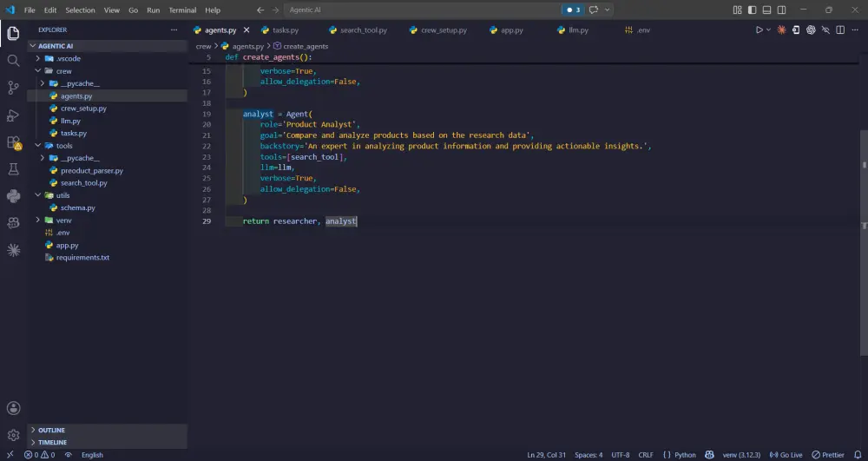Screen dimensions: 868x461
Task: Open the run button dropdown arrow
Action: tap(768, 30)
